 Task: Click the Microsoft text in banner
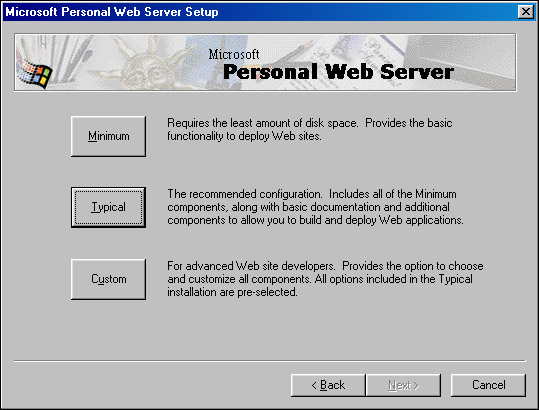pos(234,54)
